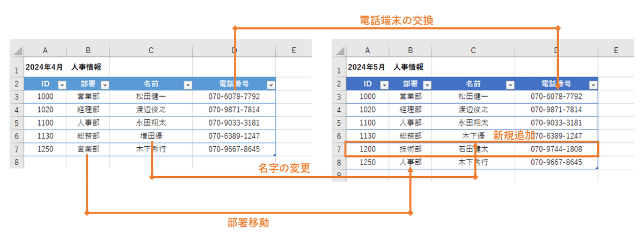Open ID filter dropdown in April sheet
644x237 pixels.
coord(61,84)
